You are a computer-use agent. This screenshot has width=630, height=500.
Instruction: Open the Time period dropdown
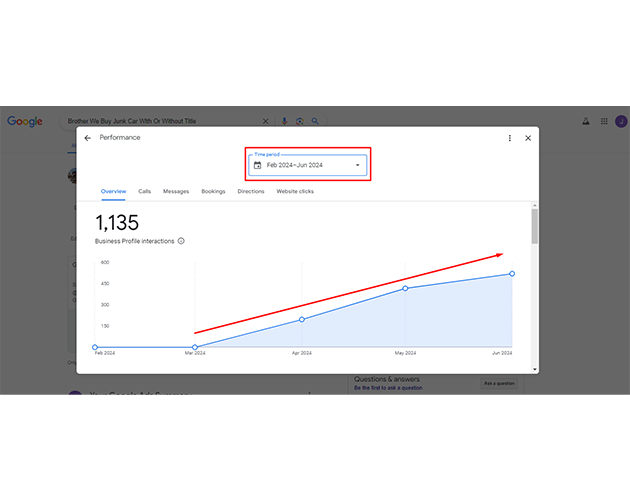(x=357, y=165)
